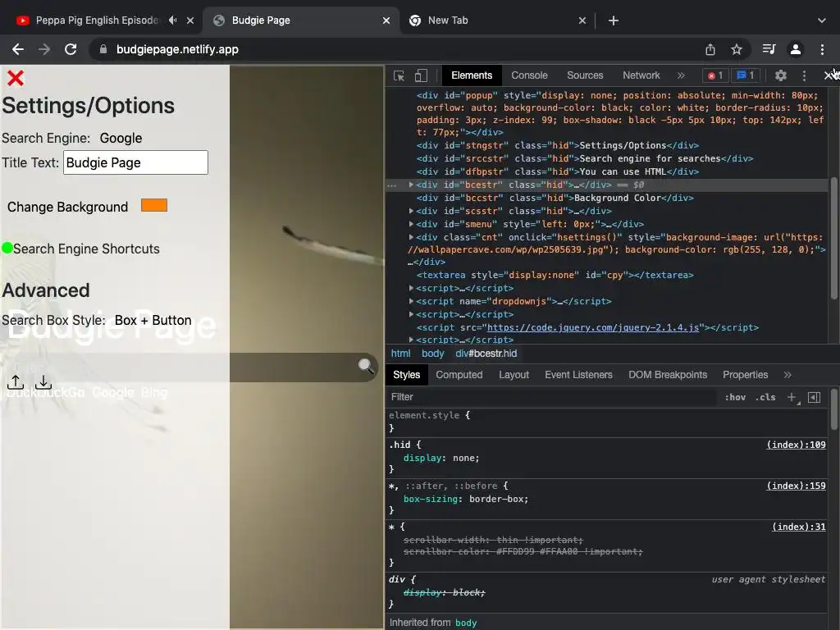The image size is (840, 630).
Task: Open a new tab with plus button
Action: pos(614,21)
